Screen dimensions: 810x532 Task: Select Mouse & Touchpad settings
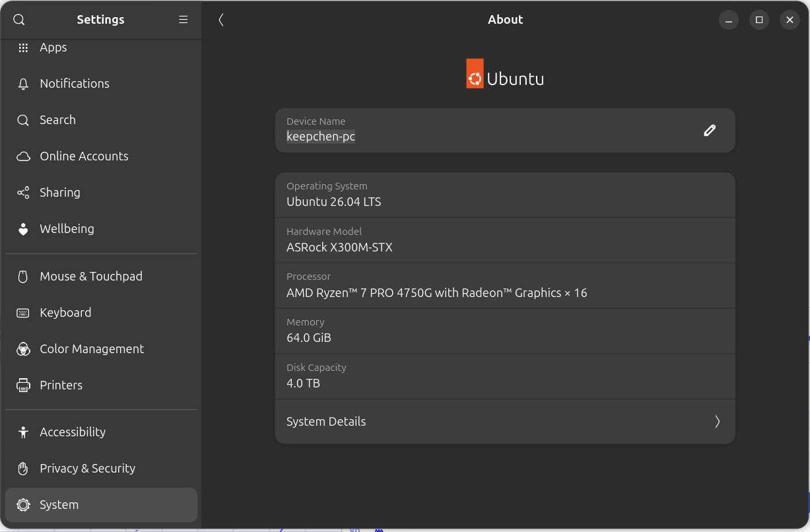click(101, 277)
